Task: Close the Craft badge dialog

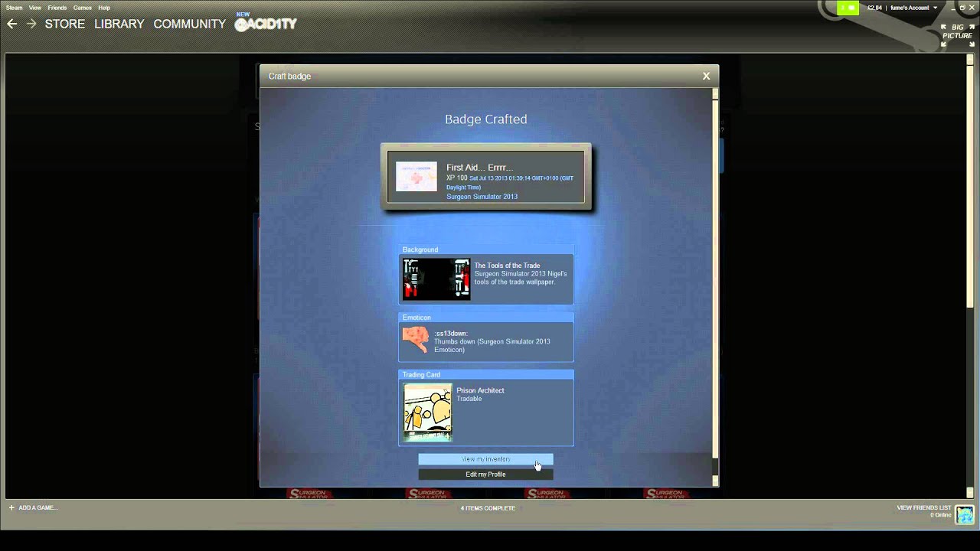Action: [x=706, y=76]
